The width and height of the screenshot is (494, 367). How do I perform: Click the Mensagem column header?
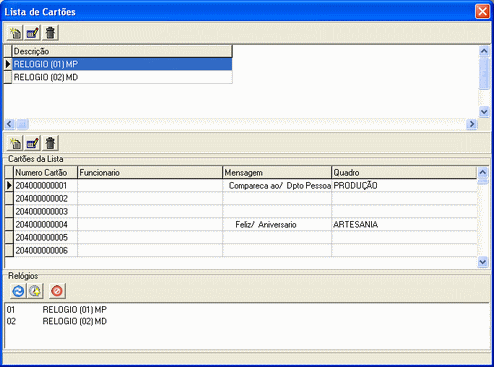277,172
